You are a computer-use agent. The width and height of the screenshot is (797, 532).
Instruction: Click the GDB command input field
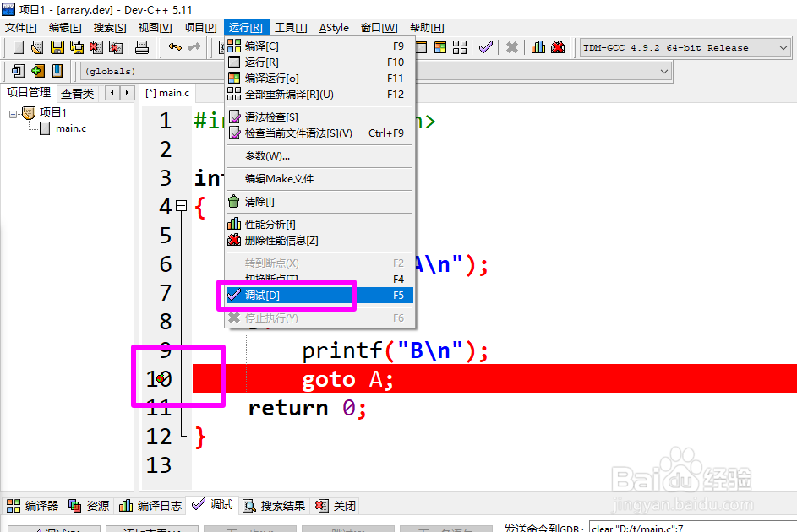click(x=693, y=527)
